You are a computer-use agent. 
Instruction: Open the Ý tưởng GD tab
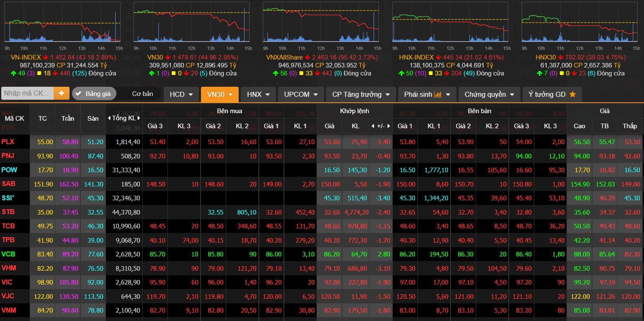[552, 94]
